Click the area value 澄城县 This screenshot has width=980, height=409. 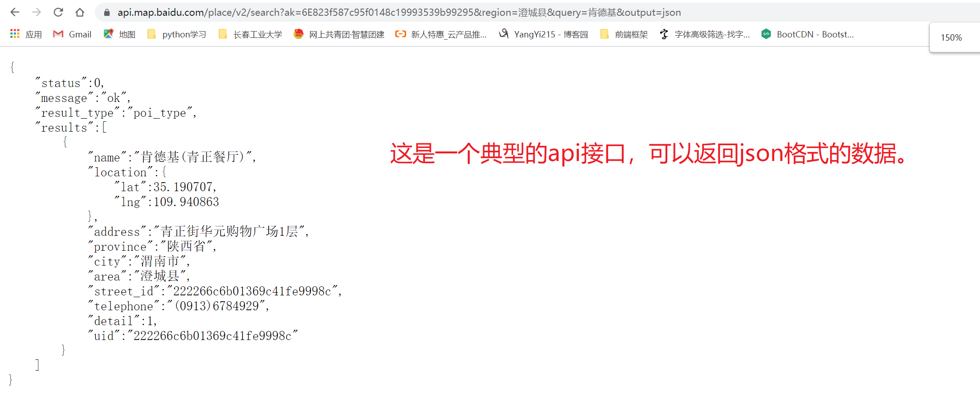click(160, 276)
